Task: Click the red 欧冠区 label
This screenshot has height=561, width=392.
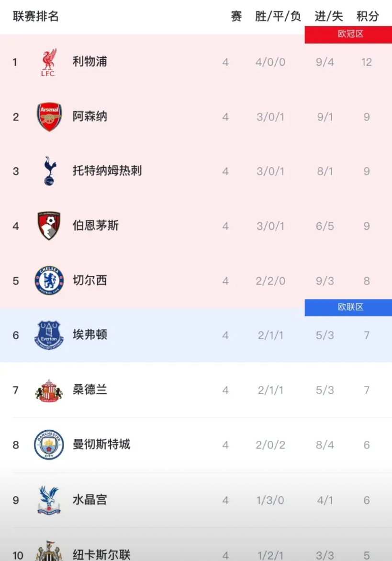Action: (x=350, y=34)
